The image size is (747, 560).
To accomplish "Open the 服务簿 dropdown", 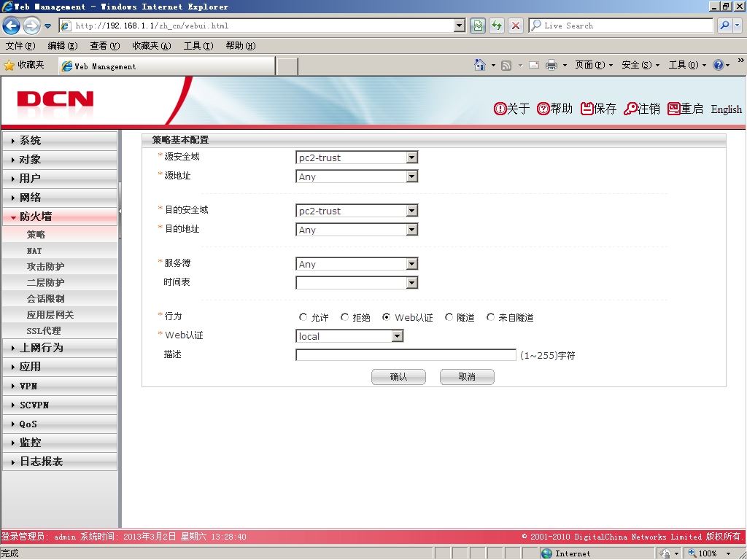I will pyautogui.click(x=357, y=264).
